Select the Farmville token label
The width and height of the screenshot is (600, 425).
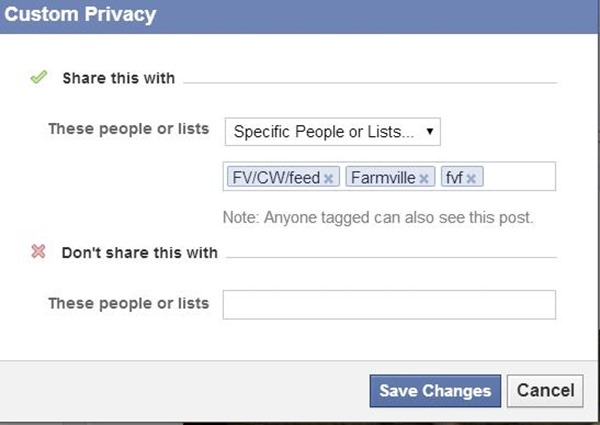(383, 178)
